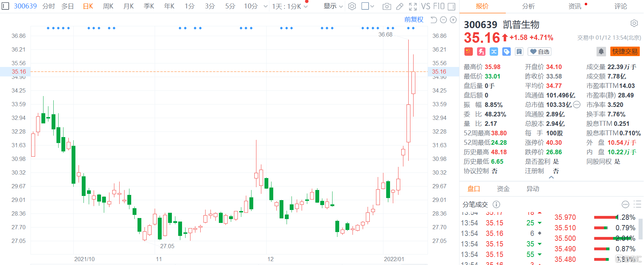Toggle left sidebar panel icon
Image resolution: width=644 pixels, height=265 pixels.
pos(6,6)
